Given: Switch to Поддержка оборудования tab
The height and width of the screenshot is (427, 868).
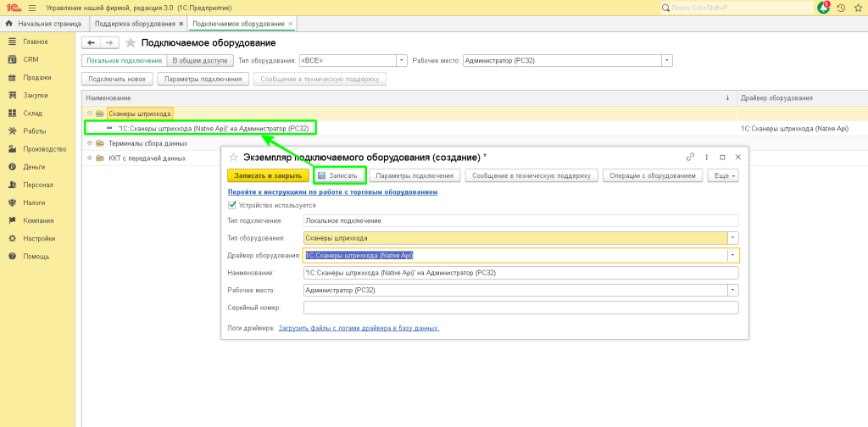Looking at the screenshot, I should (x=136, y=24).
